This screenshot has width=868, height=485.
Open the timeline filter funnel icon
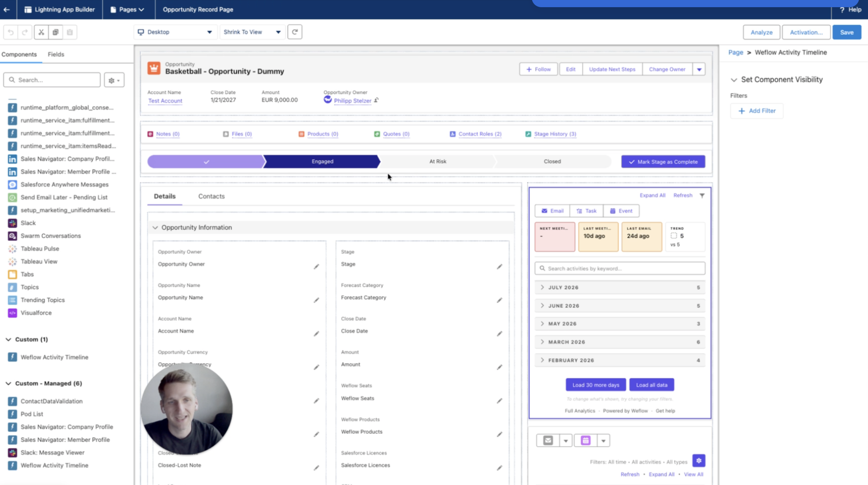(x=702, y=195)
